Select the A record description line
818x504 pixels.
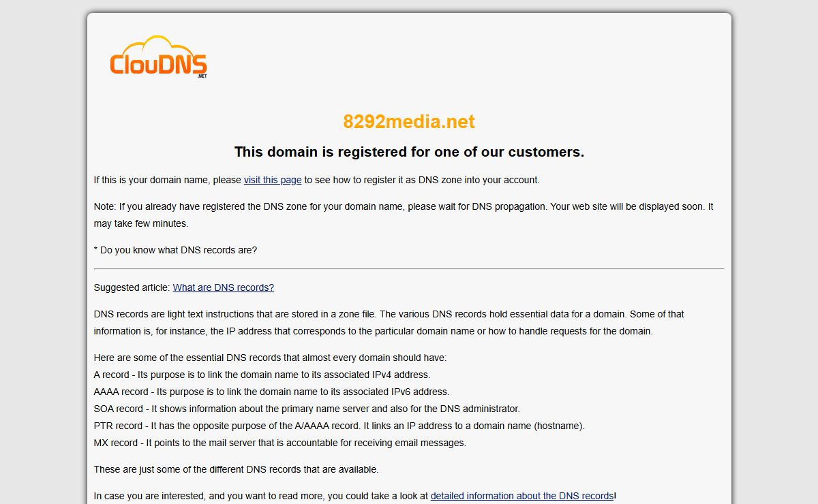click(x=262, y=375)
